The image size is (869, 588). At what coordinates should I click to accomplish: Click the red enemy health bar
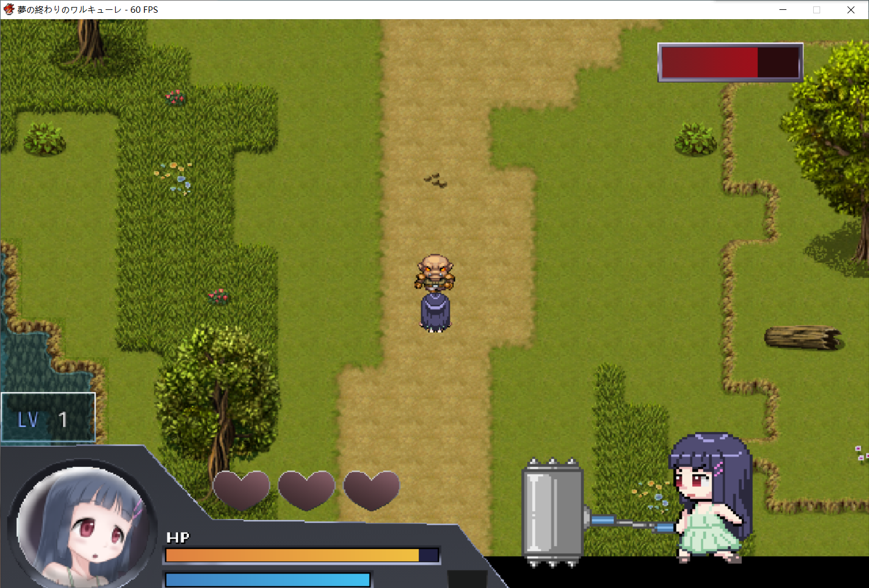pyautogui.click(x=731, y=62)
